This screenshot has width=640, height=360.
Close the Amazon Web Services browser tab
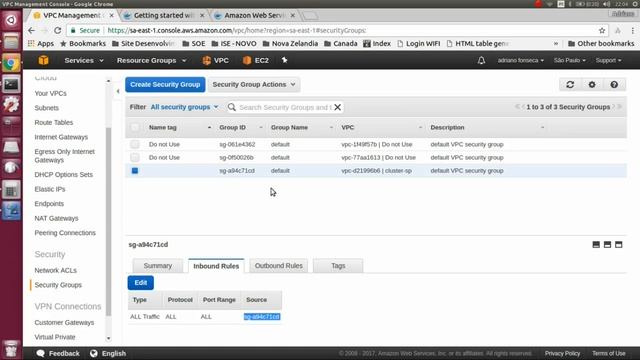point(293,16)
